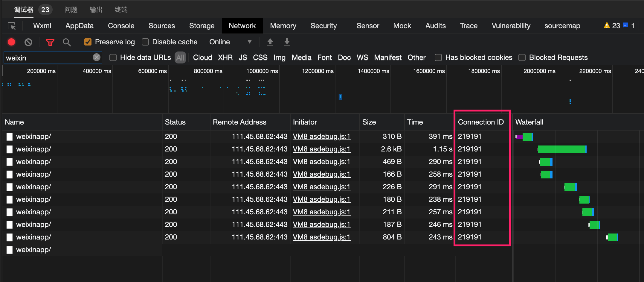Filter by Doc type
Image resolution: width=644 pixels, height=282 pixels.
(x=344, y=57)
